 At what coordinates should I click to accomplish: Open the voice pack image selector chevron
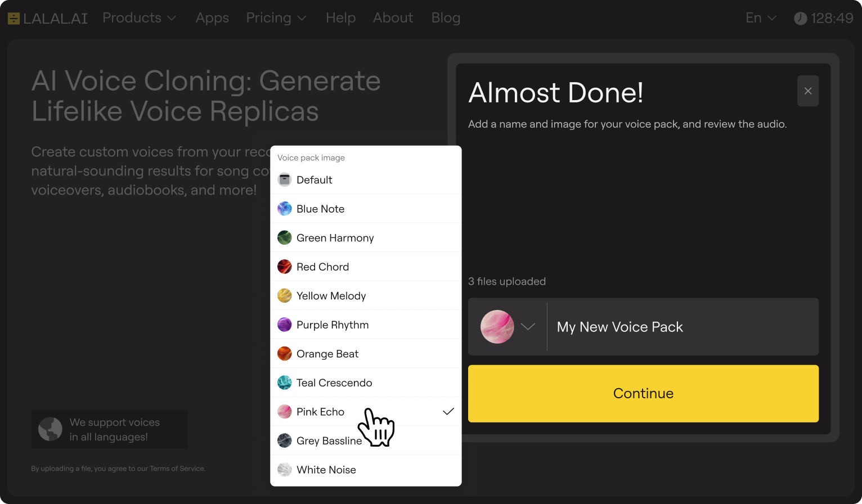pyautogui.click(x=528, y=327)
